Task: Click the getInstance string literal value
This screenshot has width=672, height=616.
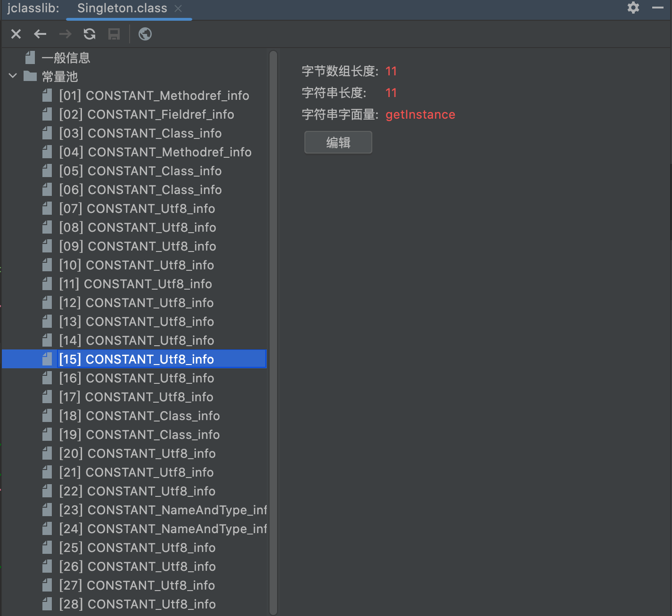Action: pos(420,114)
